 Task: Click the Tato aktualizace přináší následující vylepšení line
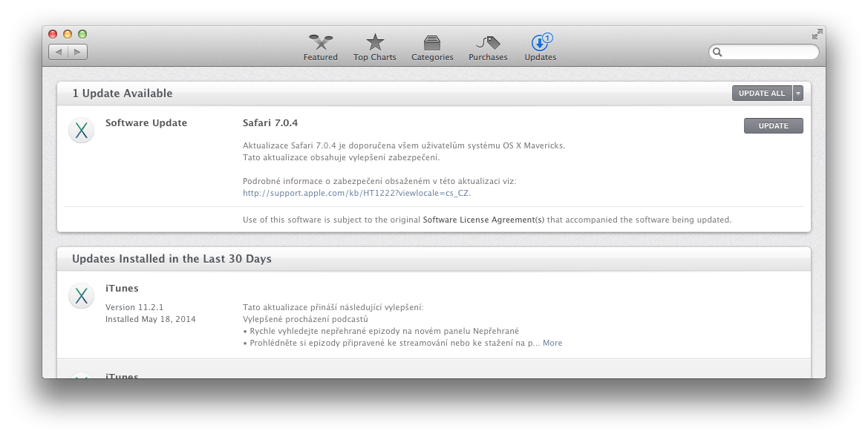tap(333, 307)
